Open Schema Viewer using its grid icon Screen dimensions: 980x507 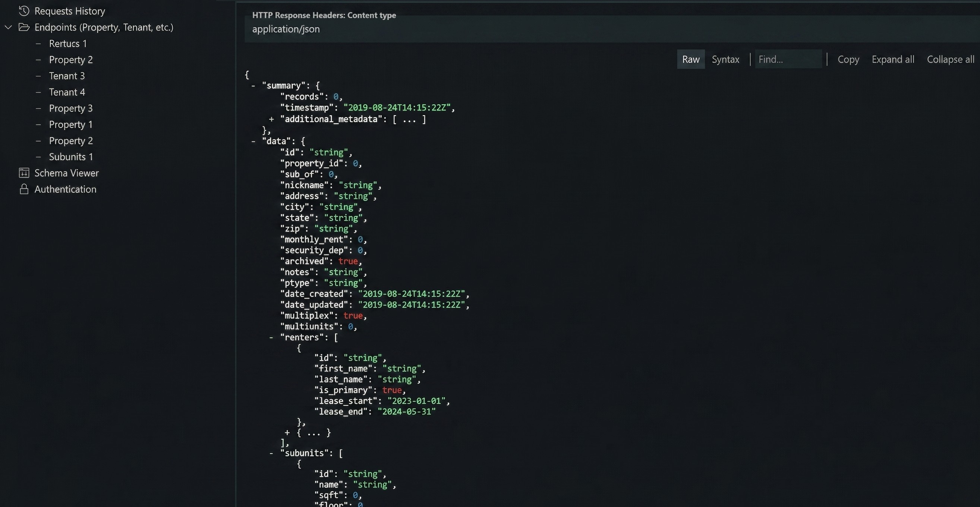point(24,173)
